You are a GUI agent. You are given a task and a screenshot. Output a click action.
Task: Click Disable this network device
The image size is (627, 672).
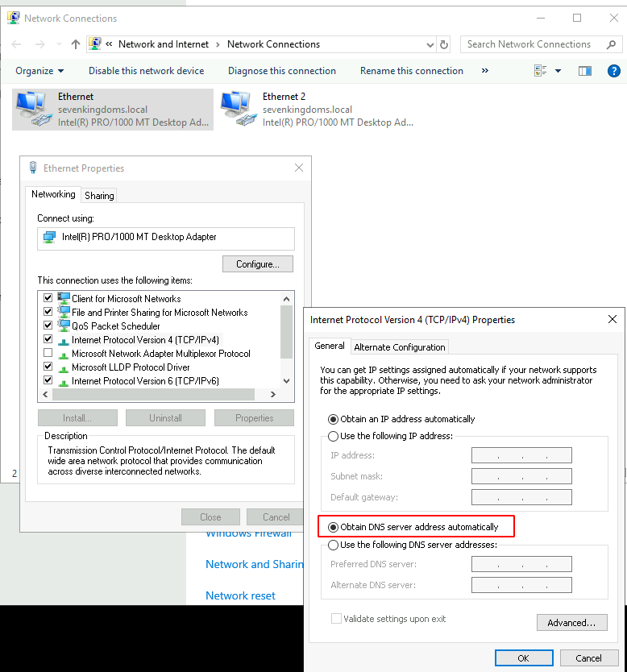pyautogui.click(x=146, y=71)
